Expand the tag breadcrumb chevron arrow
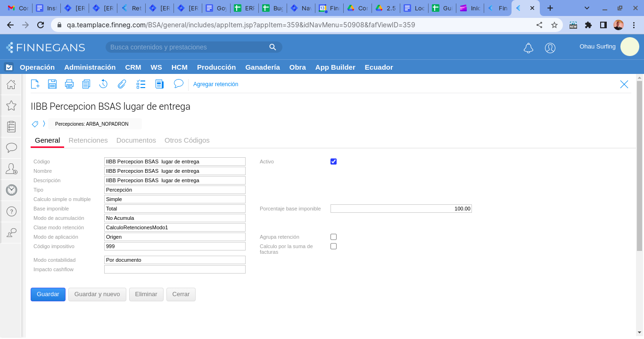The width and height of the screenshot is (644, 339). pyautogui.click(x=44, y=124)
